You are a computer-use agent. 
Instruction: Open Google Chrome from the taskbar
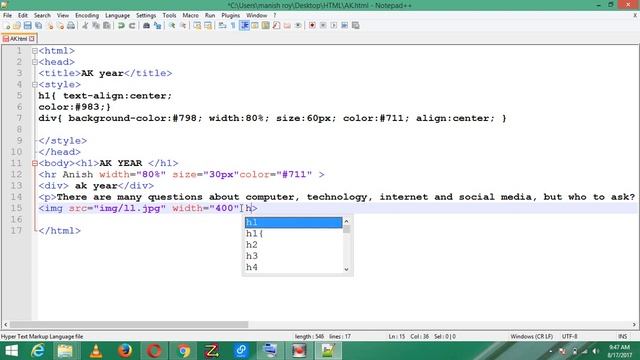(x=183, y=351)
